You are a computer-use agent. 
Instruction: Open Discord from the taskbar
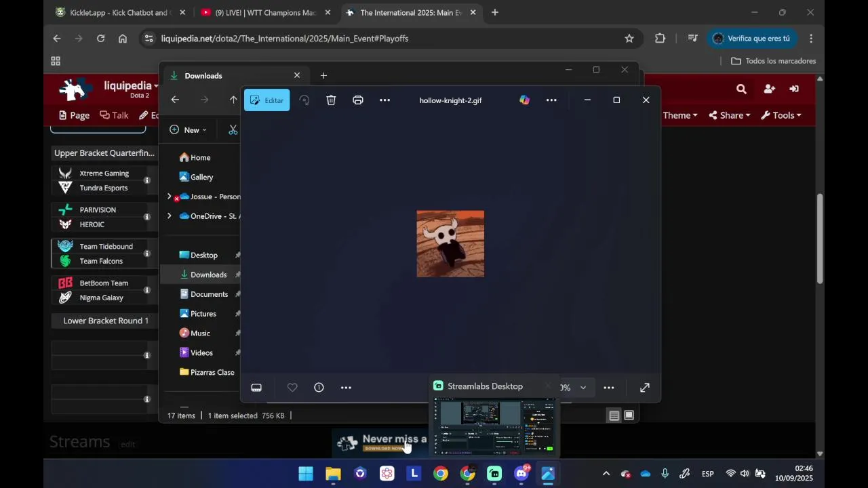pos(521,474)
